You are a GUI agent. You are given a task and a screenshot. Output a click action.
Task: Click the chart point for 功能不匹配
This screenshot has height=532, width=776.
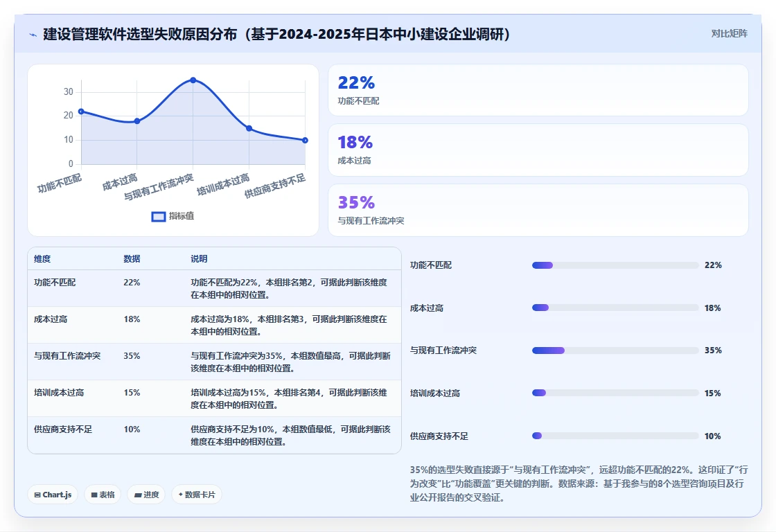click(x=81, y=112)
